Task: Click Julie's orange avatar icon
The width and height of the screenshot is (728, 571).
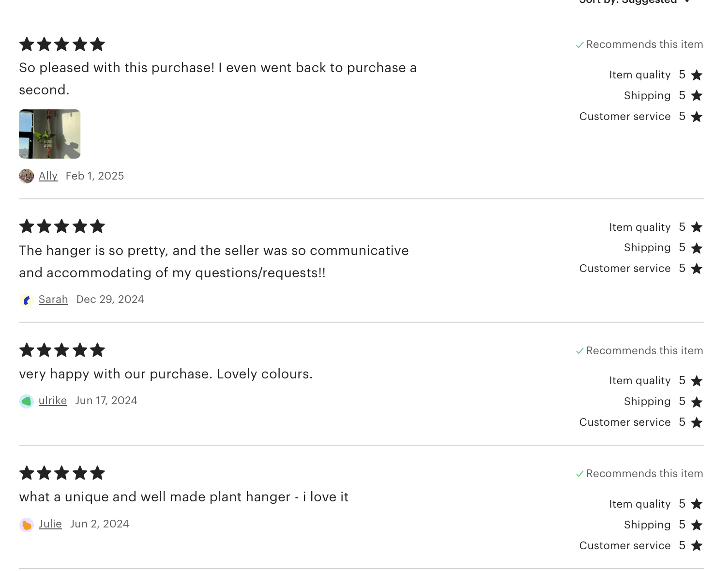Action: pos(26,525)
